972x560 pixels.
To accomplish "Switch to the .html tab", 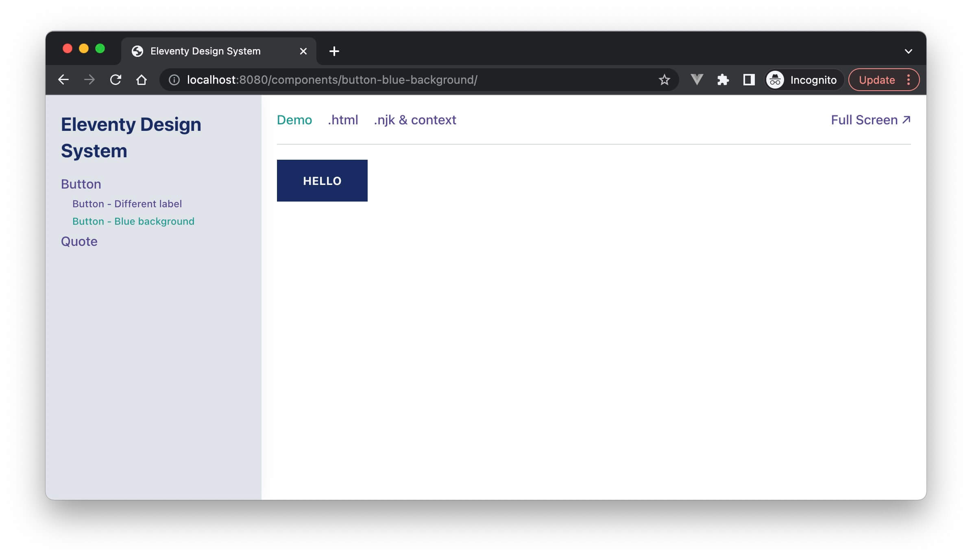I will point(343,120).
